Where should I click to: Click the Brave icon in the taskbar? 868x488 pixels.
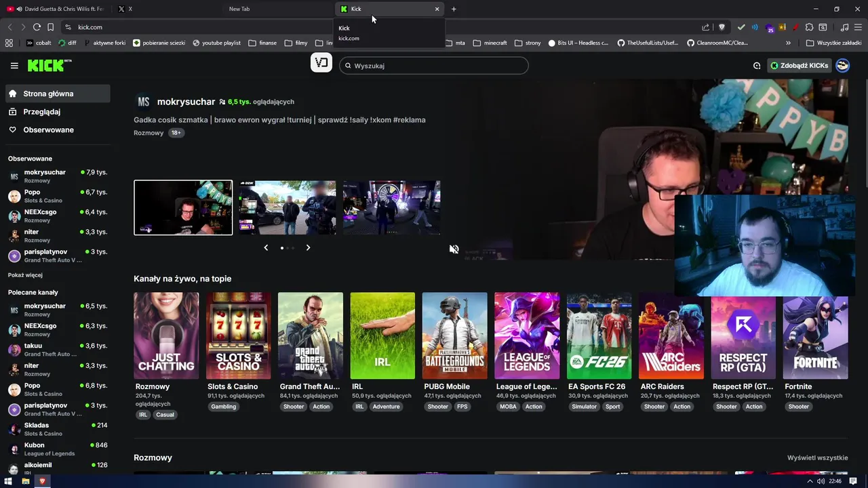(43, 481)
